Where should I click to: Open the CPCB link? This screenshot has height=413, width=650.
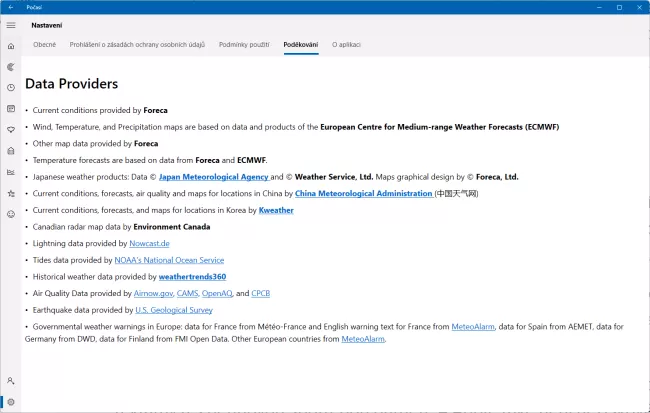tap(260, 293)
